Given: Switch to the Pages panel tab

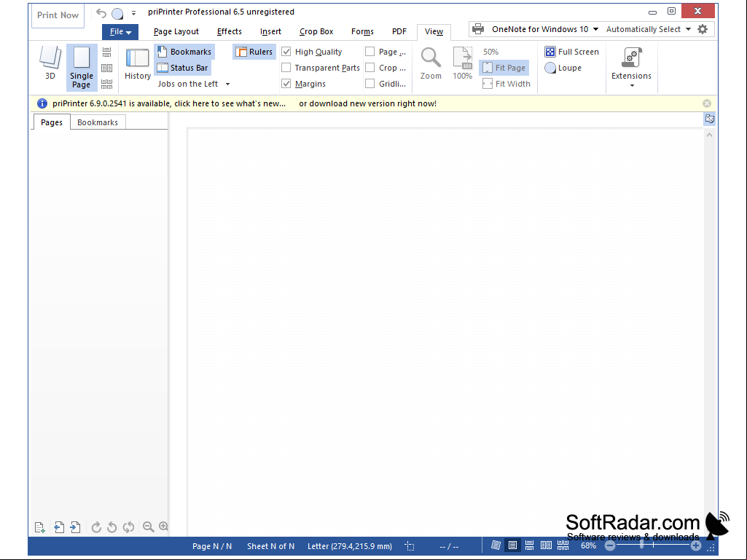Looking at the screenshot, I should click(x=52, y=122).
